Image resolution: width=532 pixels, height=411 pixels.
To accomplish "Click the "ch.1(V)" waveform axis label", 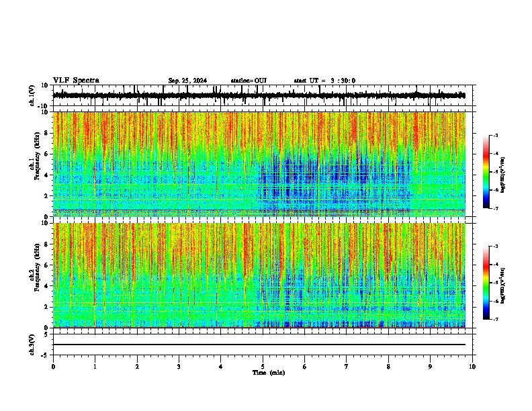I will [32, 95].
